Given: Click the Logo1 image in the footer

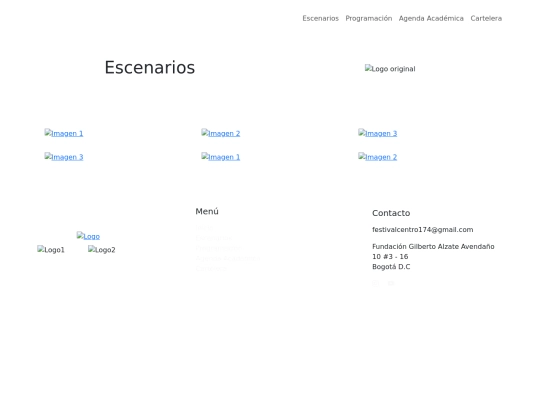Looking at the screenshot, I should 51,249.
